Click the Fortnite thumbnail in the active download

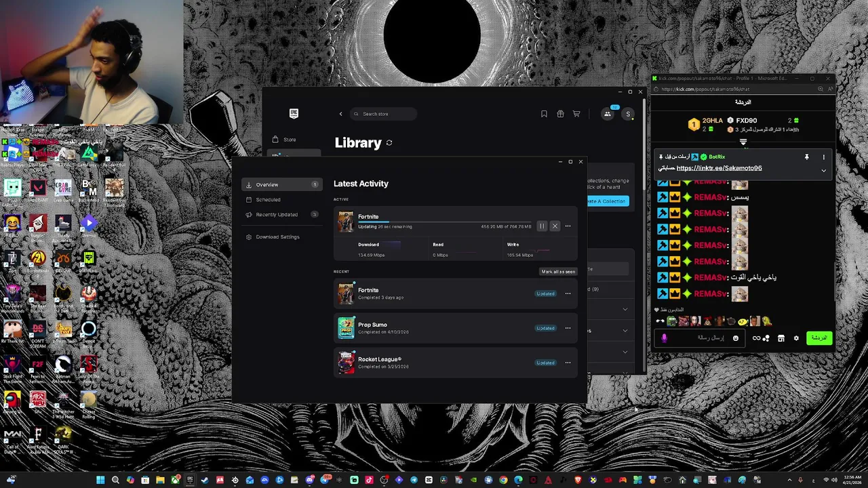(346, 222)
